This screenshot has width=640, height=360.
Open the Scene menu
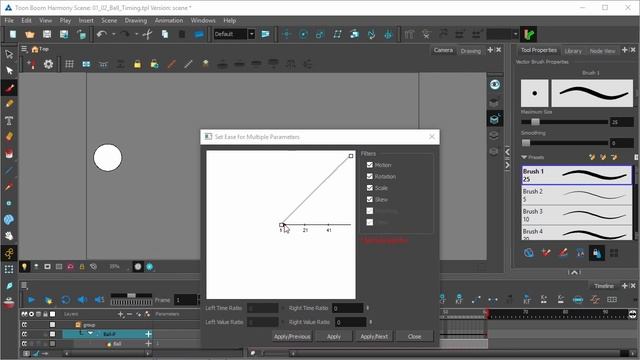tap(109, 20)
